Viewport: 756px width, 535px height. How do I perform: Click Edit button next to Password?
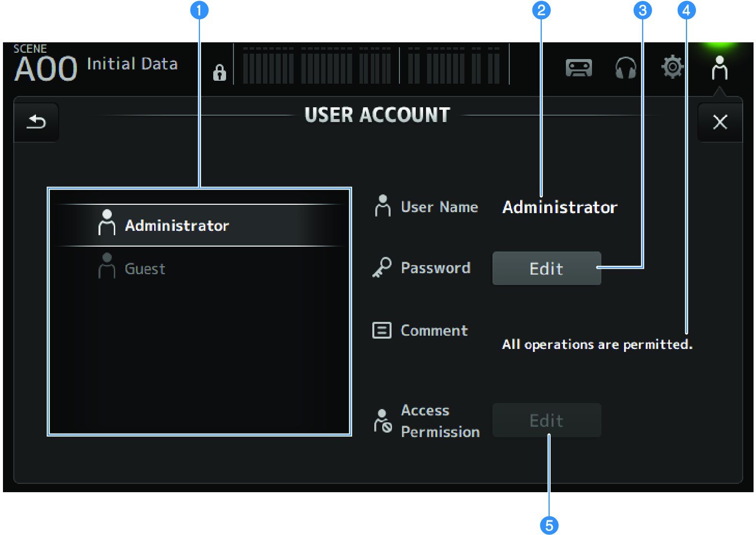[546, 269]
